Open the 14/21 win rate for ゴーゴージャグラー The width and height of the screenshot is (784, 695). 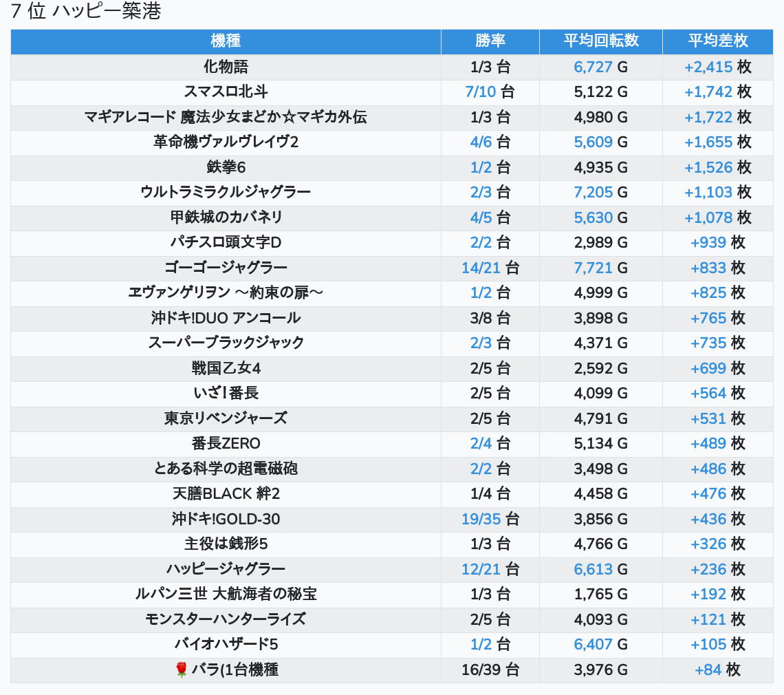[x=481, y=268]
